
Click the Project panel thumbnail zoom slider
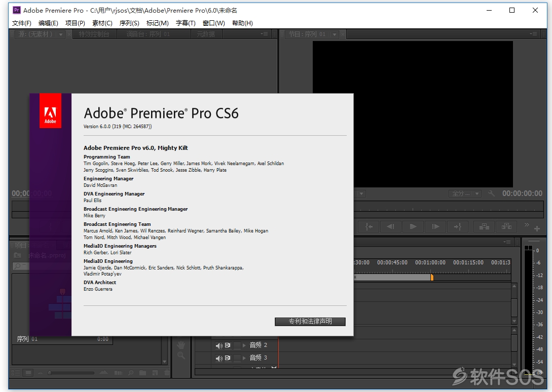click(71, 373)
